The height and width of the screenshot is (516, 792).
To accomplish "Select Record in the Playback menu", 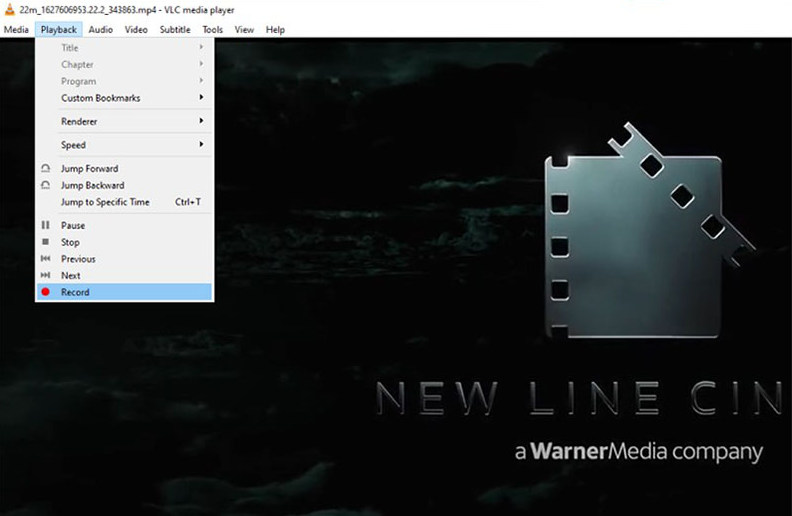I will click(124, 292).
